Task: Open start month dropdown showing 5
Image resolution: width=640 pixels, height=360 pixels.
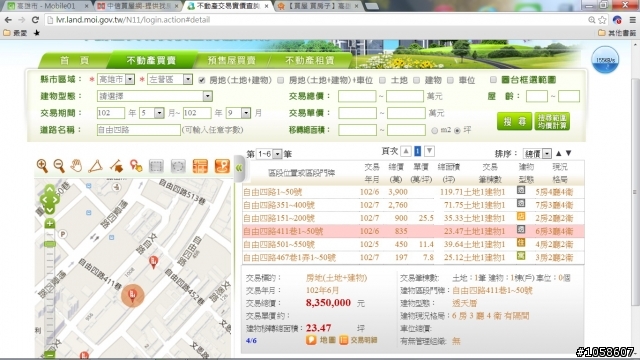Action: [151, 113]
